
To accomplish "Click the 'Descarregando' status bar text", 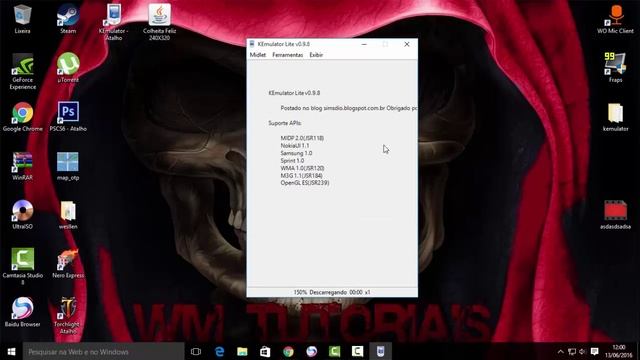I will pyautogui.click(x=328, y=292).
